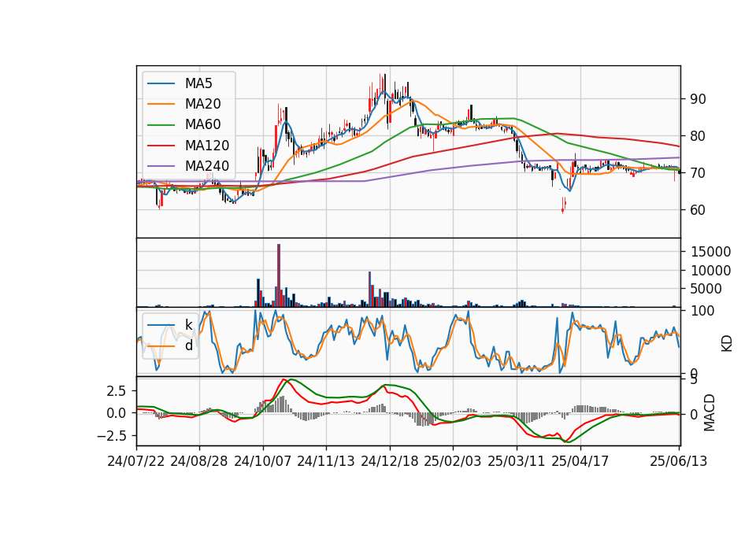Viewport: 756px width, 543px height.
Task: Click the 24/08/28 date axis label
Action: (x=199, y=461)
